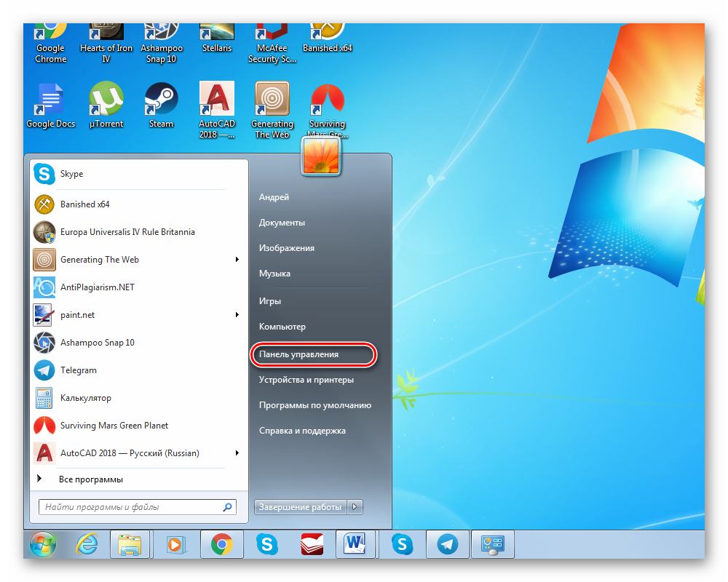Screen dimensions: 728x582
Task: Select the Google Docs desktop icon
Action: tap(51, 105)
